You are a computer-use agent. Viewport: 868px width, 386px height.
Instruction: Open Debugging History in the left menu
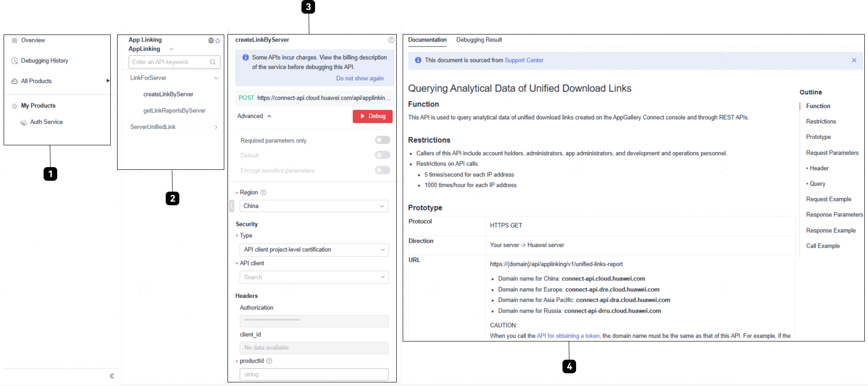pyautogui.click(x=44, y=61)
